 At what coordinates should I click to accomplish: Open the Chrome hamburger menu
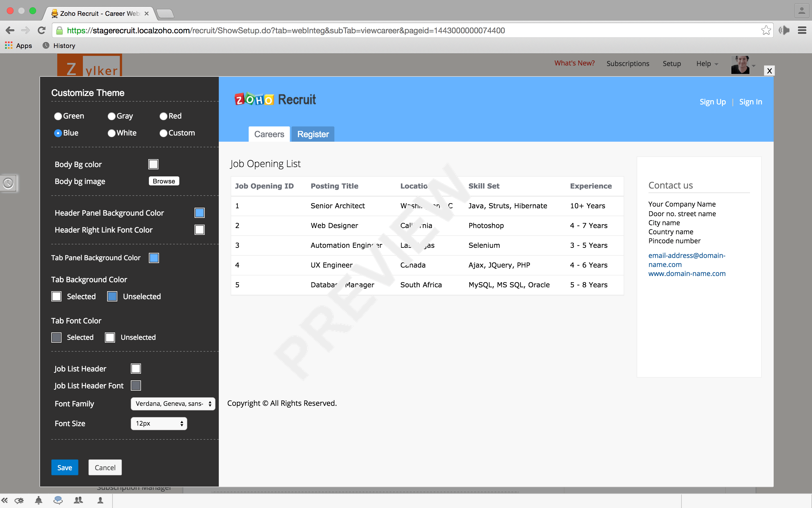point(802,30)
